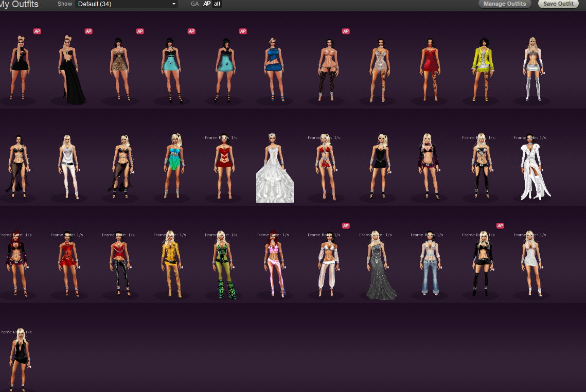Open the Show 'Default (34)' dropdown
This screenshot has height=392, width=586.
pyautogui.click(x=127, y=4)
